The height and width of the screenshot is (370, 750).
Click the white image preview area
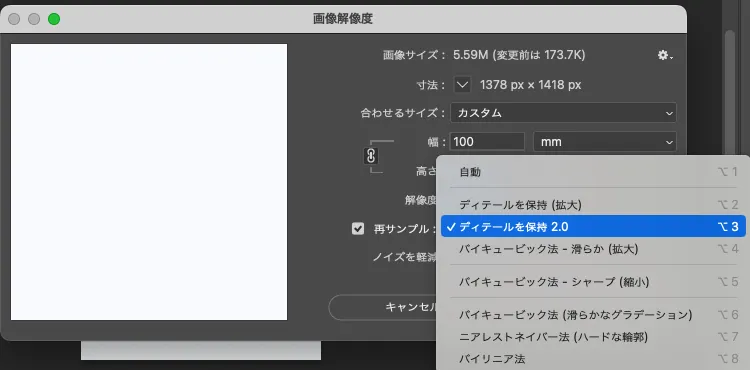click(149, 182)
